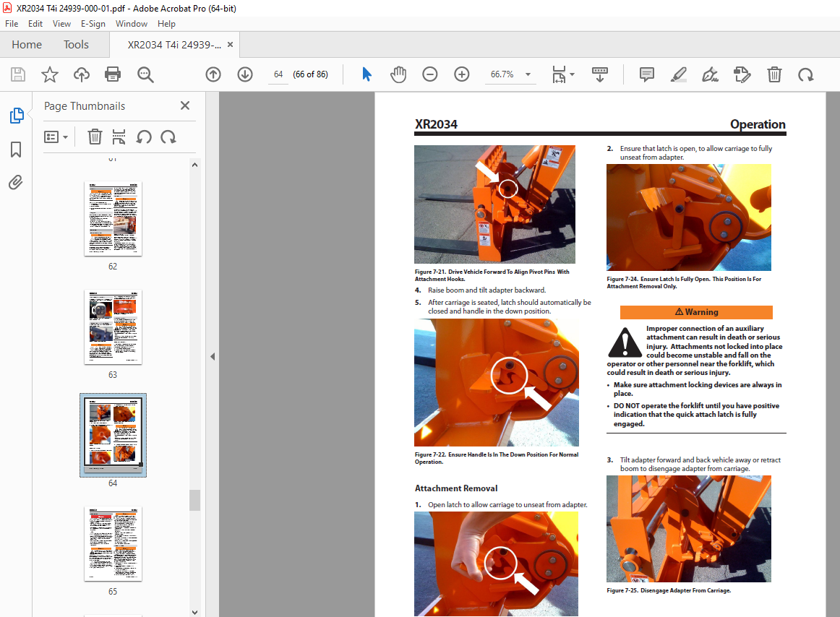Image resolution: width=840 pixels, height=617 pixels.
Task: Rotate page clockwise in toolbar
Action: (x=806, y=74)
